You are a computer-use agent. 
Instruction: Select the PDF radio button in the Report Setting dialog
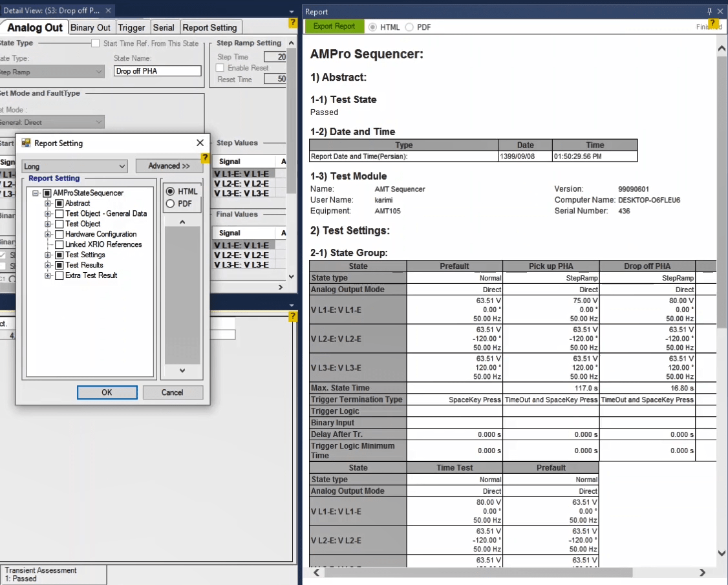171,204
